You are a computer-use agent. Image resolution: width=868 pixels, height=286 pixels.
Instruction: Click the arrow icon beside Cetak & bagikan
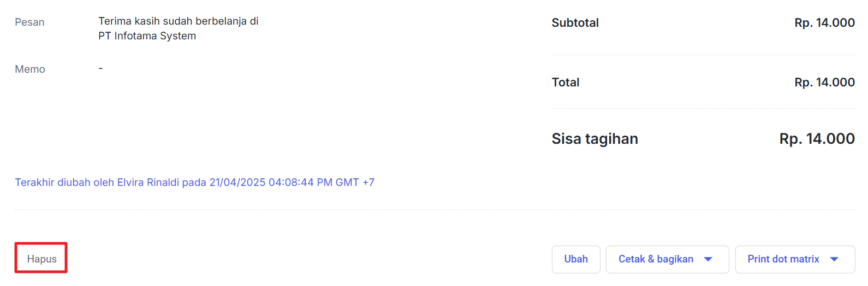708,259
